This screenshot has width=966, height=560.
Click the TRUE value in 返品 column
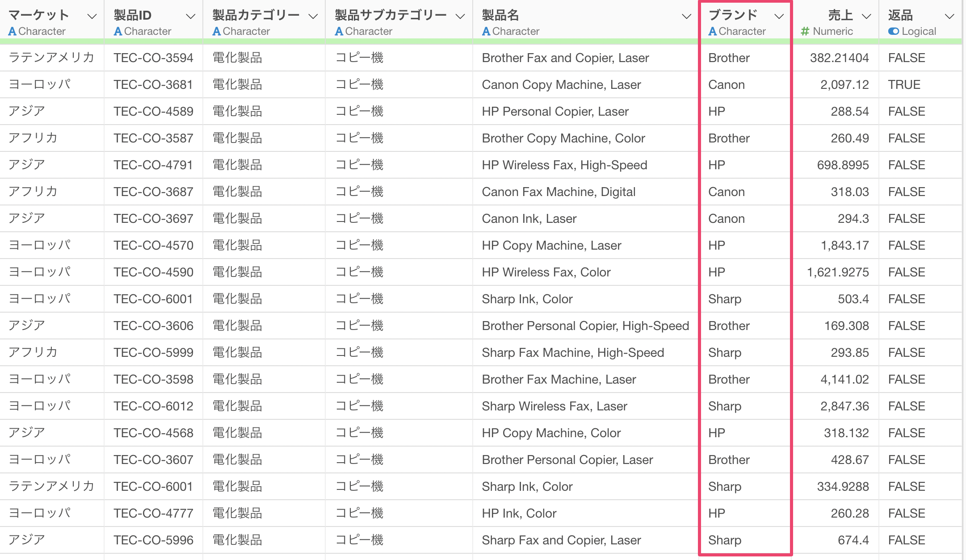point(904,84)
